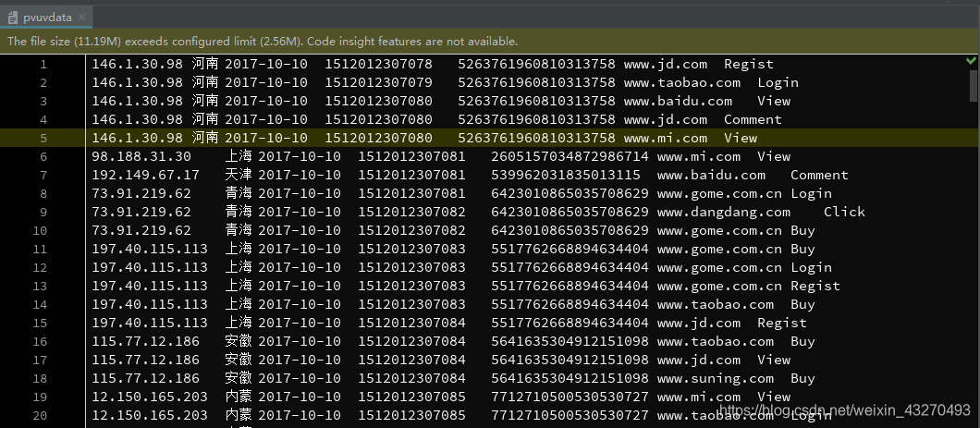Click 'Regist' at the end of line 13

pos(815,287)
